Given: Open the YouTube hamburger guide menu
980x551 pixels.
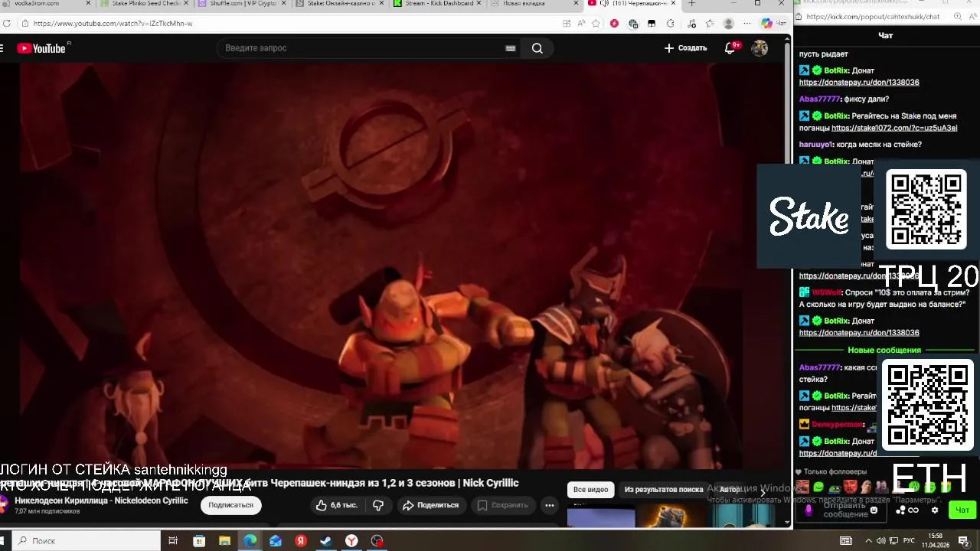Looking at the screenshot, I should (2, 48).
